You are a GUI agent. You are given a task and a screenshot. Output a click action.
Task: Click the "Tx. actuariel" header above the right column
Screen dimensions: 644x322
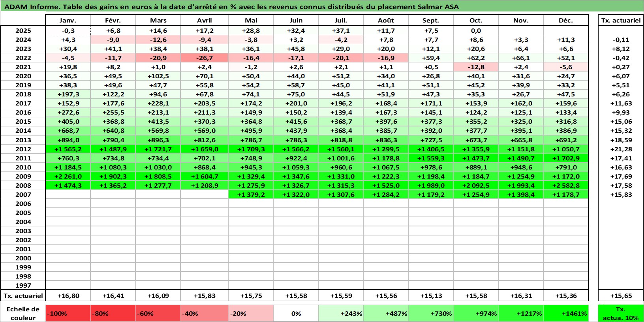pyautogui.click(x=621, y=21)
